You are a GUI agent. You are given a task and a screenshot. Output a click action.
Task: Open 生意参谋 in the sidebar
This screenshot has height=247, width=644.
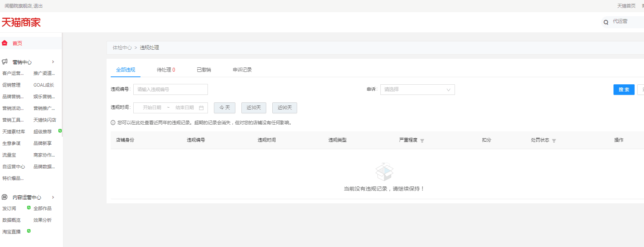click(x=11, y=143)
